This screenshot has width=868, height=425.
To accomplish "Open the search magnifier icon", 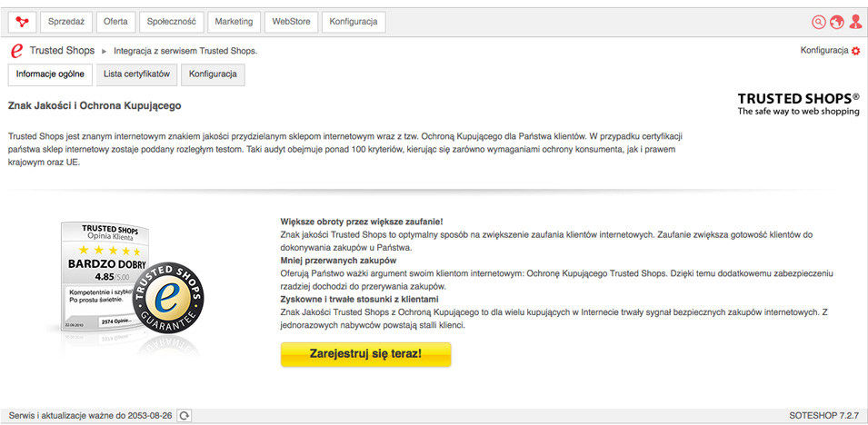I will (x=818, y=22).
